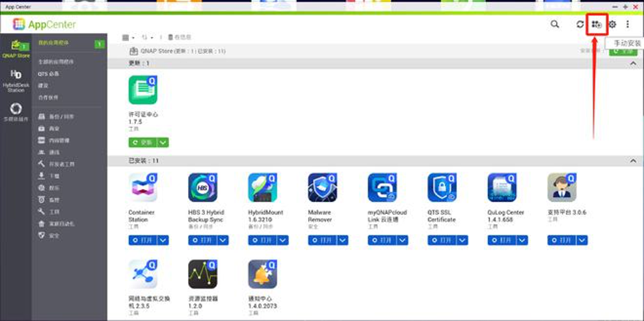Open the three-dot more menu
This screenshot has height=321, width=644.
pos(627,24)
